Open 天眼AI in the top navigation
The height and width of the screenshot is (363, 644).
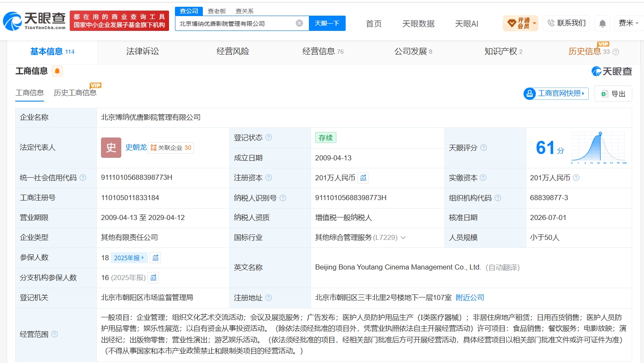(467, 24)
